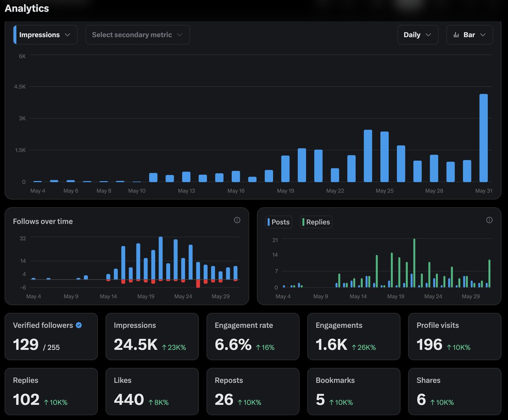Select the Shares 6 stat card
The image size is (508, 420).
[x=455, y=392]
